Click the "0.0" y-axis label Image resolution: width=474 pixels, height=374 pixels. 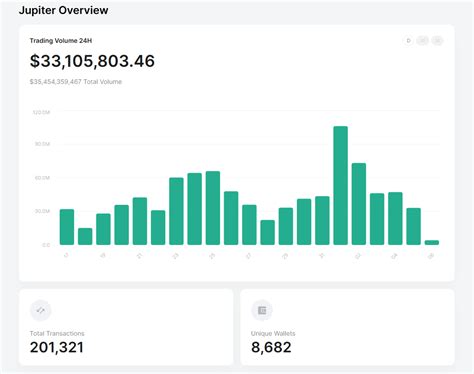[x=46, y=245]
